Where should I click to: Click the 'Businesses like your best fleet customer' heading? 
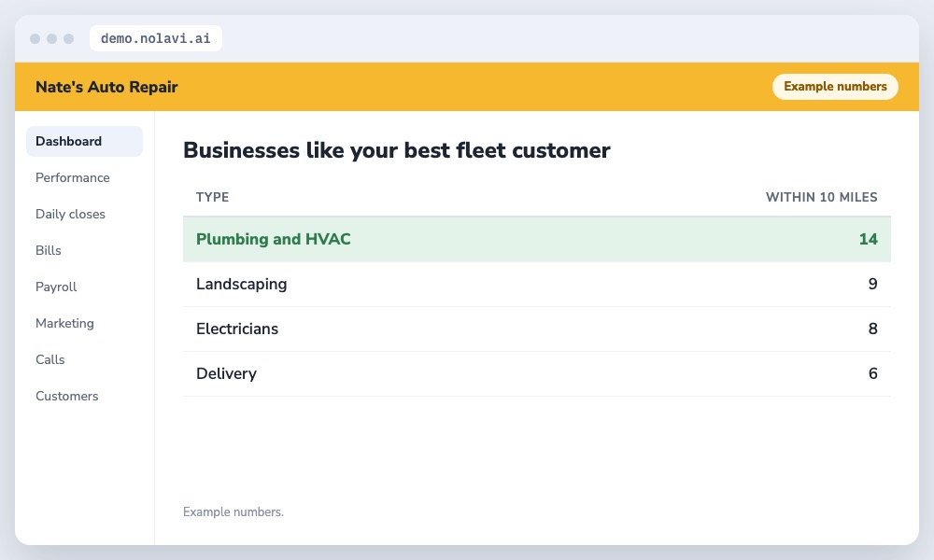pyautogui.click(x=397, y=150)
